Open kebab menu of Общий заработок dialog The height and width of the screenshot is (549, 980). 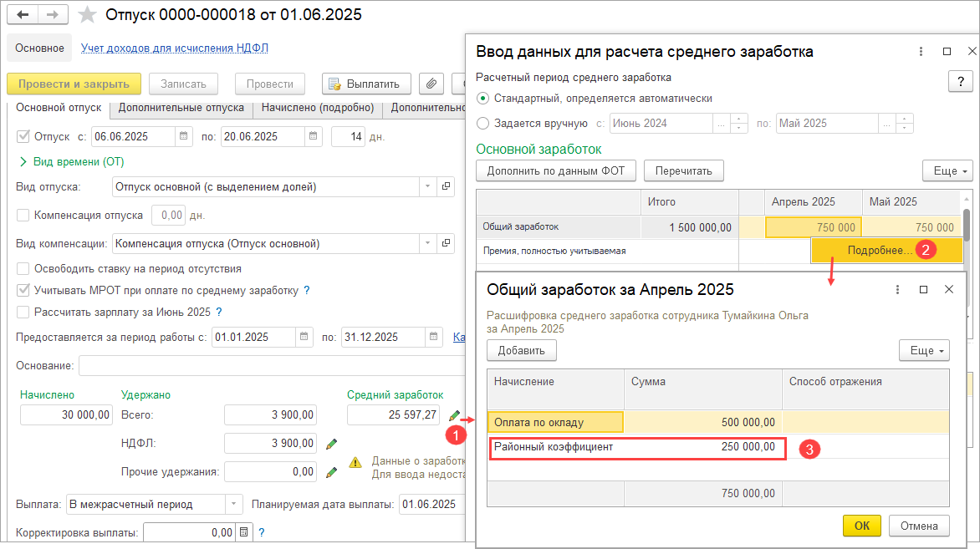point(897,290)
